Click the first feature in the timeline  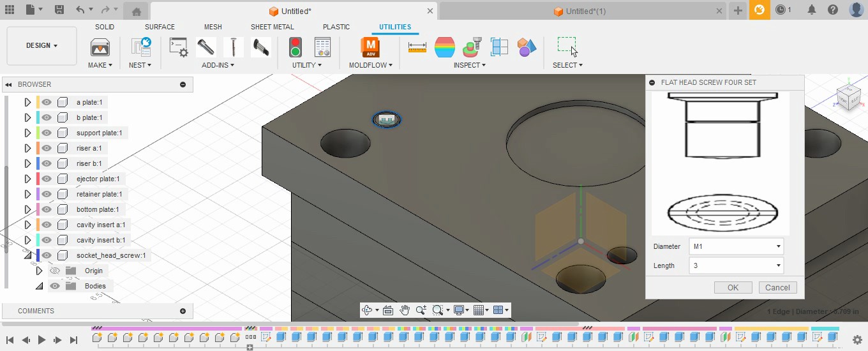tap(97, 337)
